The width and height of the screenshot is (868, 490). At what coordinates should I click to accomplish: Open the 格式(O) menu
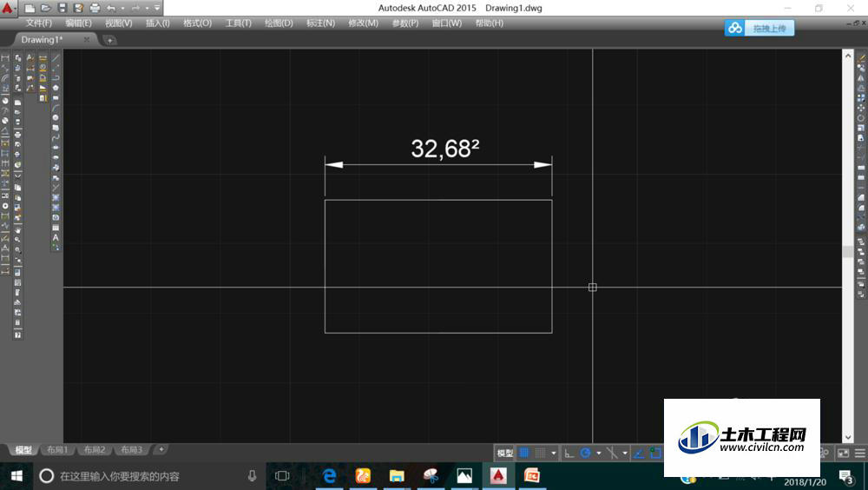point(198,23)
